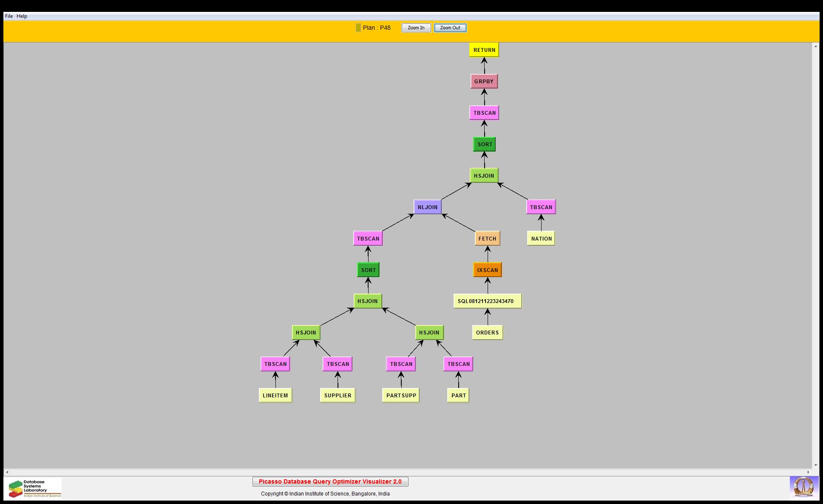Select the RETURN node at tree top
This screenshot has width=823, height=504.
click(484, 50)
